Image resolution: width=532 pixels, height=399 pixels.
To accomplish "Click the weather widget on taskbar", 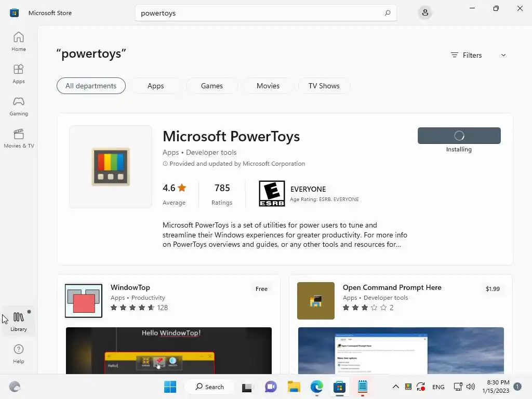I will tap(15, 387).
